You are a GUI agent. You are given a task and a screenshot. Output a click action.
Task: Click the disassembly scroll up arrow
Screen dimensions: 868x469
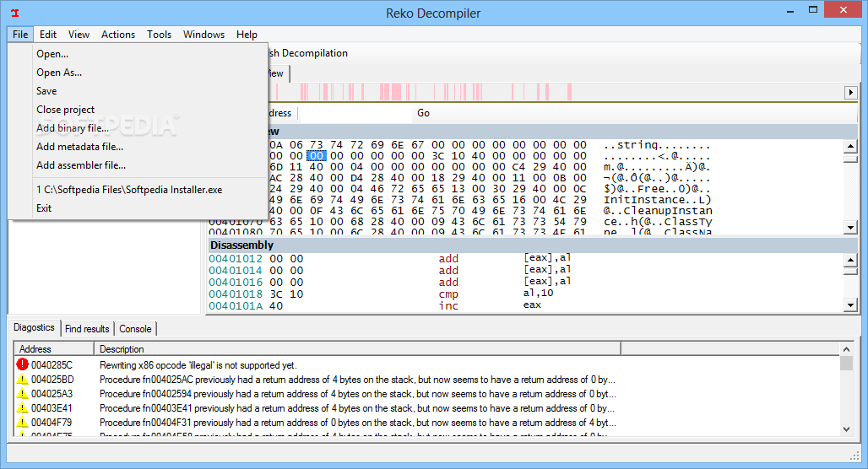[851, 260]
